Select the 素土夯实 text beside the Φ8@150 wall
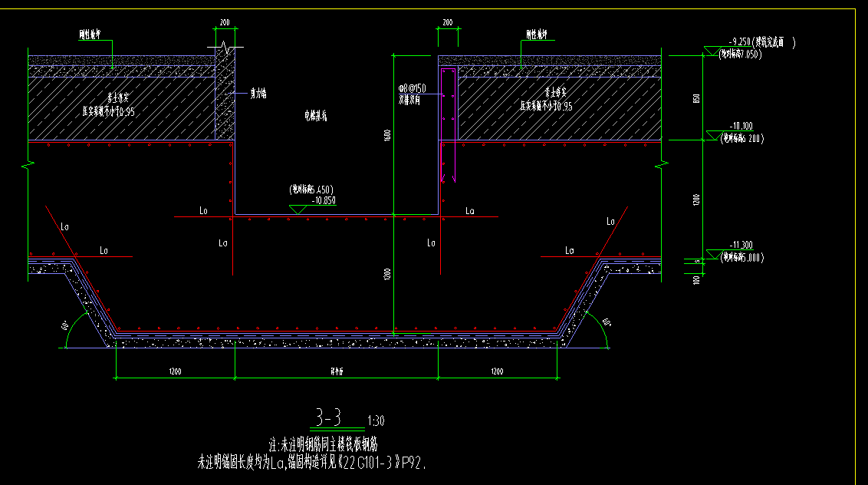868x485 pixels. [555, 93]
